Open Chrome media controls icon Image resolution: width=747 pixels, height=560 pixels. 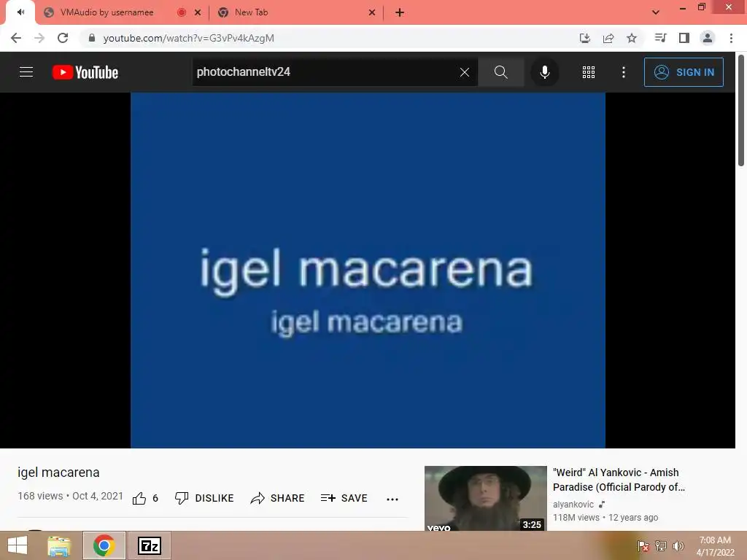tap(660, 38)
